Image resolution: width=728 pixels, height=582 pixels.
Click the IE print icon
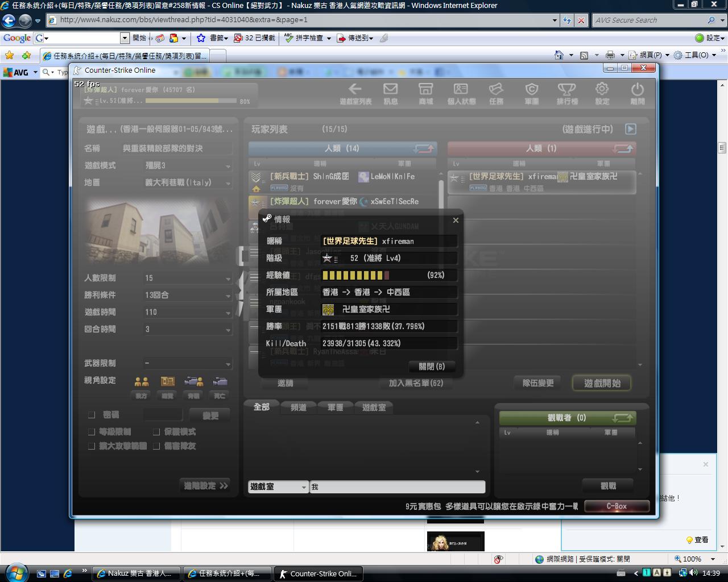click(610, 55)
